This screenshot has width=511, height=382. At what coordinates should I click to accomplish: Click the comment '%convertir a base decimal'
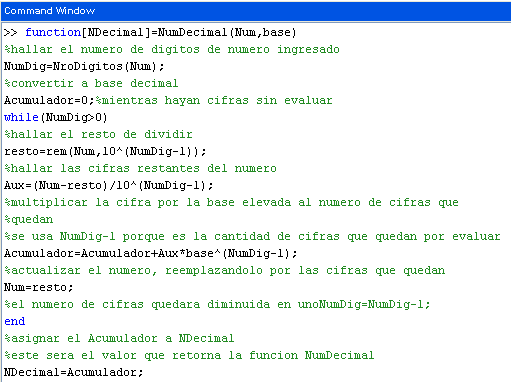pos(91,83)
